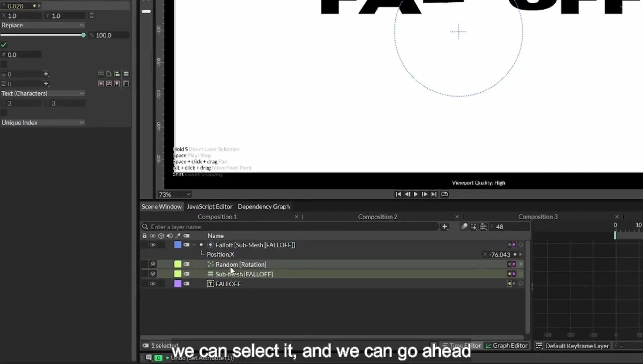Switch to the JavaScript Editor tab
Viewport: 643px width, 364px height.
210,207
